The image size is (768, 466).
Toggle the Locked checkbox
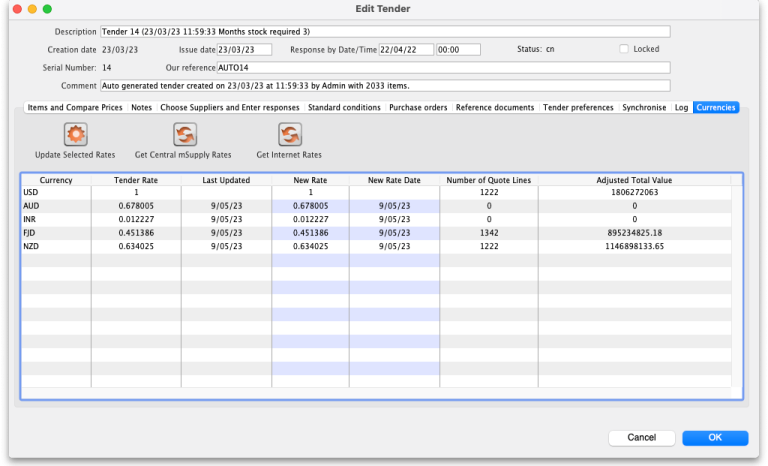click(624, 49)
